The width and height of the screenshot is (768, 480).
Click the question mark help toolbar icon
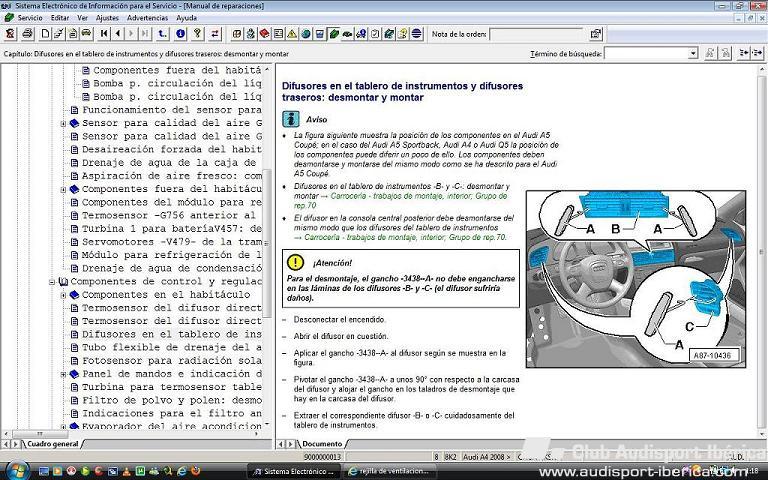tap(197, 34)
